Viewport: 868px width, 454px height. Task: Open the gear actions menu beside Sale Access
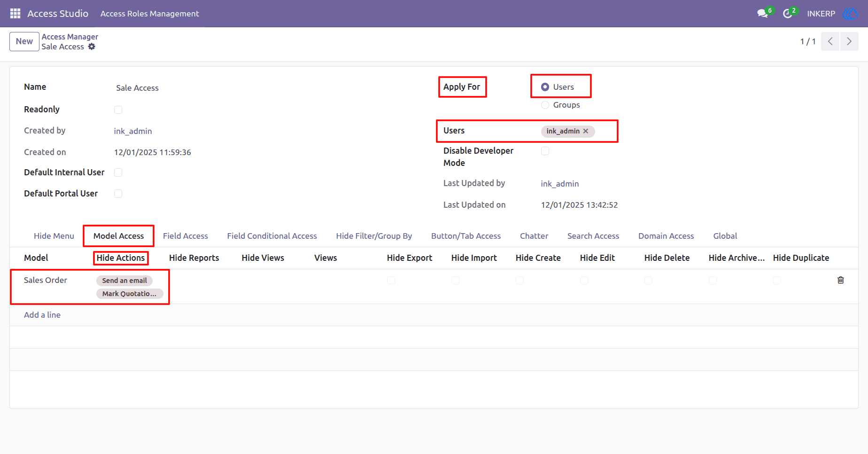92,47
